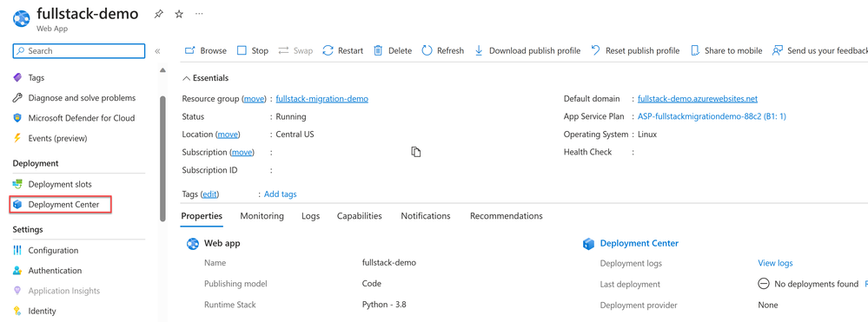Viewport: 868px width, 322px height.
Task: Delete the web app
Action: 393,50
